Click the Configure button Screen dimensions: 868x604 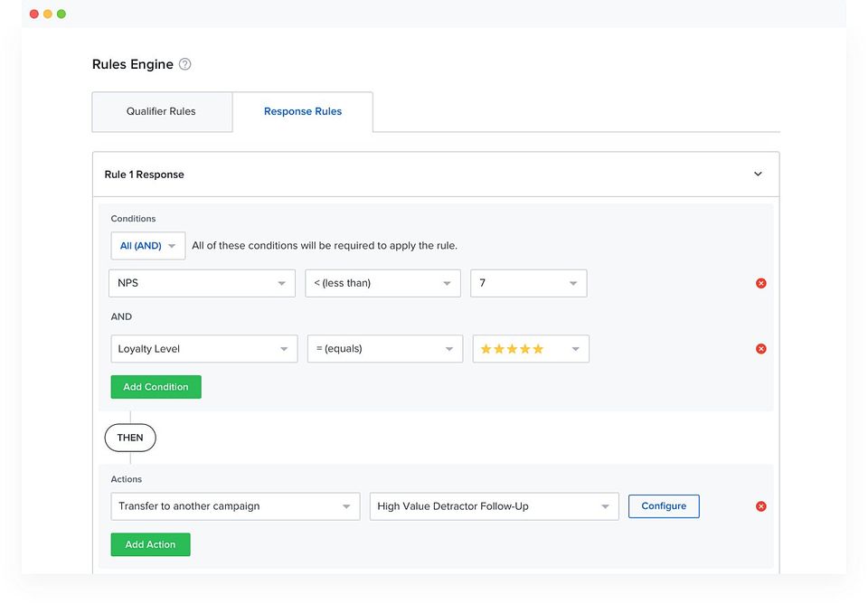point(664,506)
